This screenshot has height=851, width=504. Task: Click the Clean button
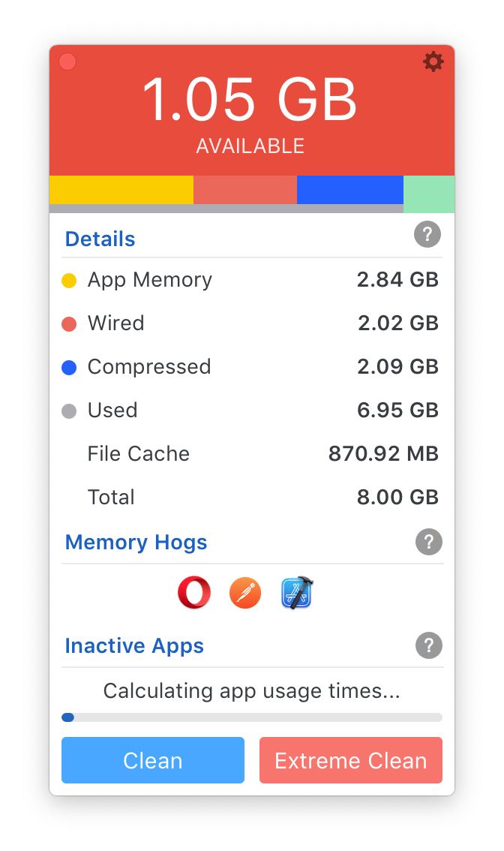(153, 759)
